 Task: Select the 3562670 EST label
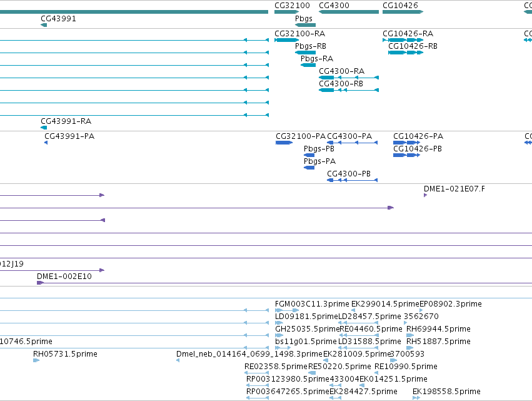(x=421, y=317)
